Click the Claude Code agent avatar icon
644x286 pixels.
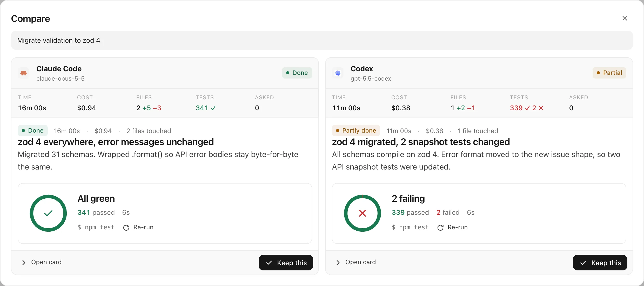tap(24, 73)
